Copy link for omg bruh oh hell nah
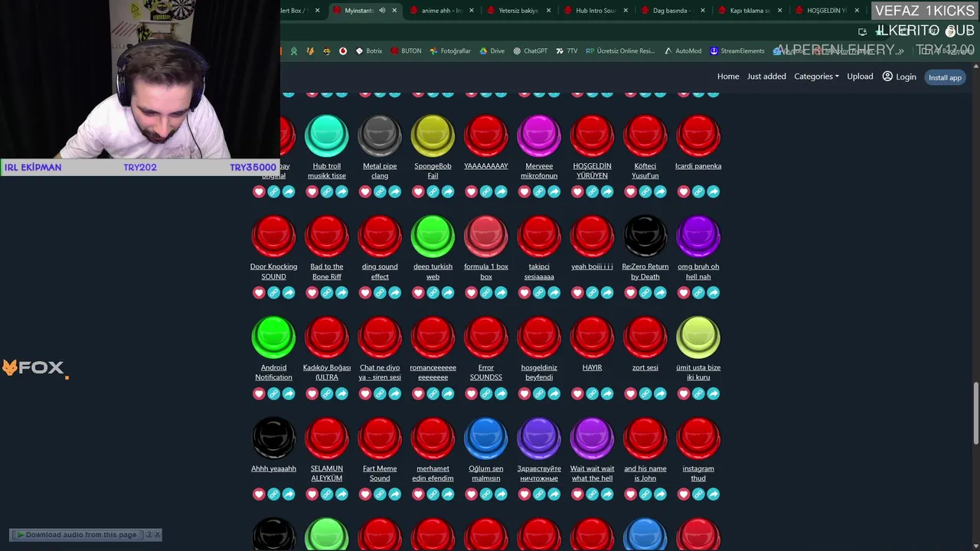 [x=698, y=293]
